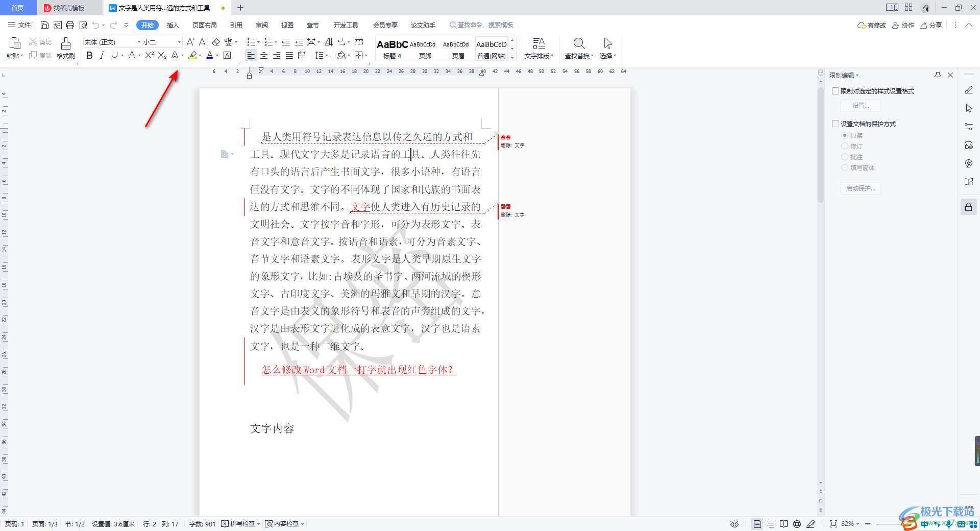Clear formatting with eraser icon
The height and width of the screenshot is (531, 980).
tap(216, 42)
